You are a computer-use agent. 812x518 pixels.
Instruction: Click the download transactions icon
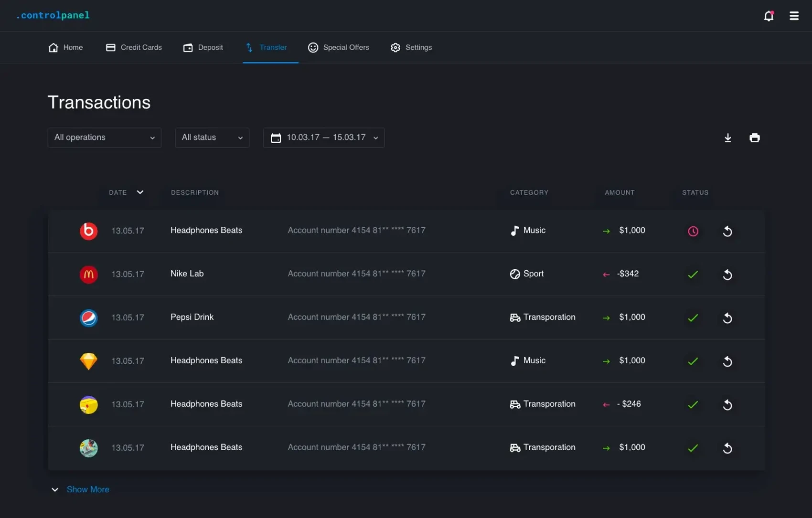tap(728, 137)
